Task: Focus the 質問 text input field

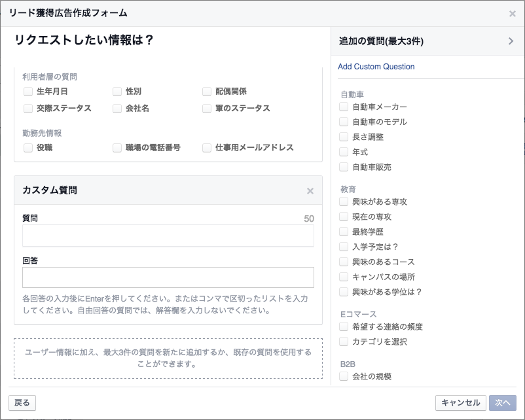Action: (x=168, y=236)
